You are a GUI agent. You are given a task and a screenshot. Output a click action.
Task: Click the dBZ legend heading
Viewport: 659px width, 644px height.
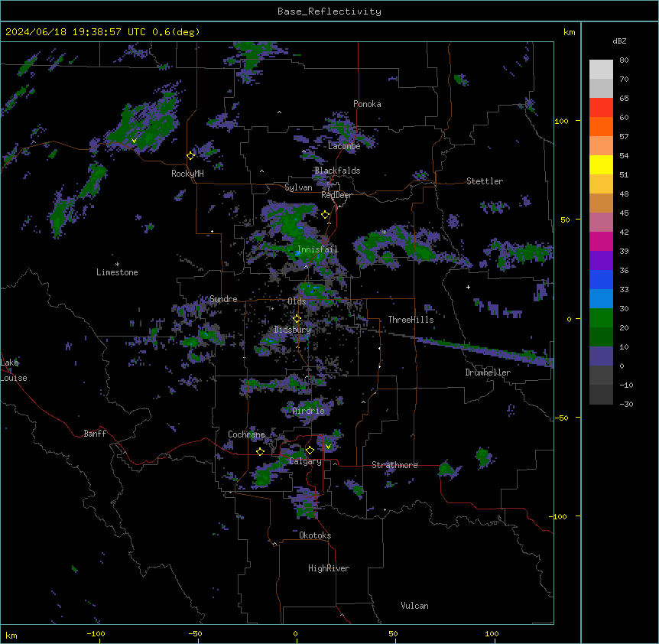pyautogui.click(x=619, y=41)
